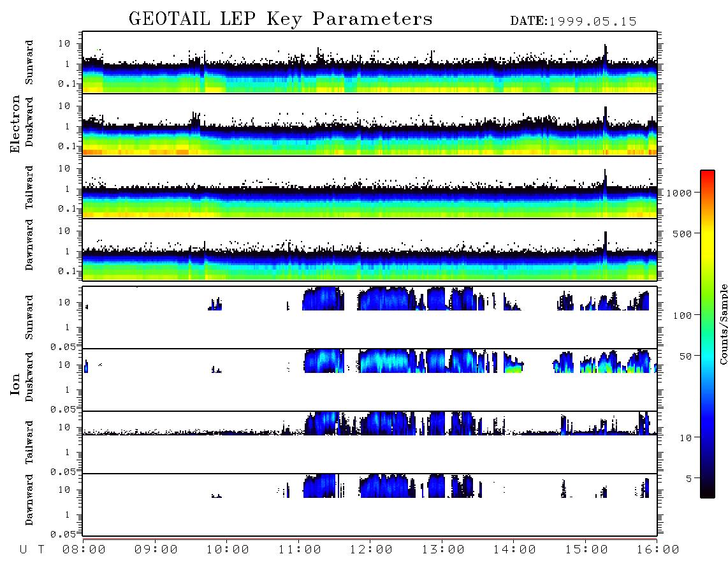The width and height of the screenshot is (728, 561).
Task: Click the Ion Duskward spectrogram panel
Action: click(x=370, y=380)
